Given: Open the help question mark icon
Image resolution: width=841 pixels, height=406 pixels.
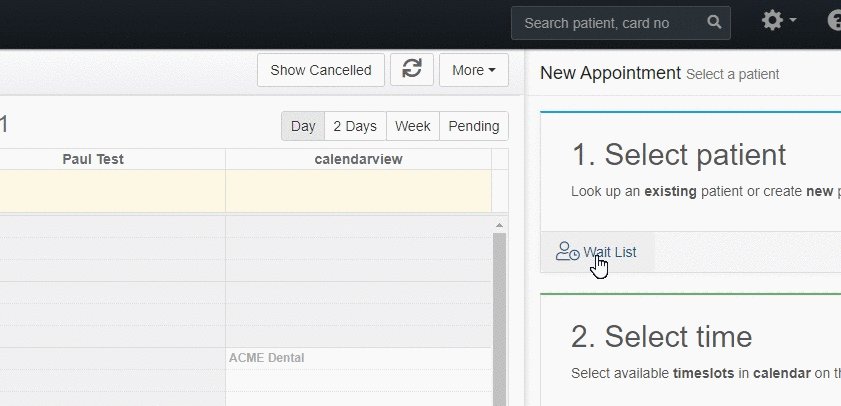Looking at the screenshot, I should [x=835, y=21].
